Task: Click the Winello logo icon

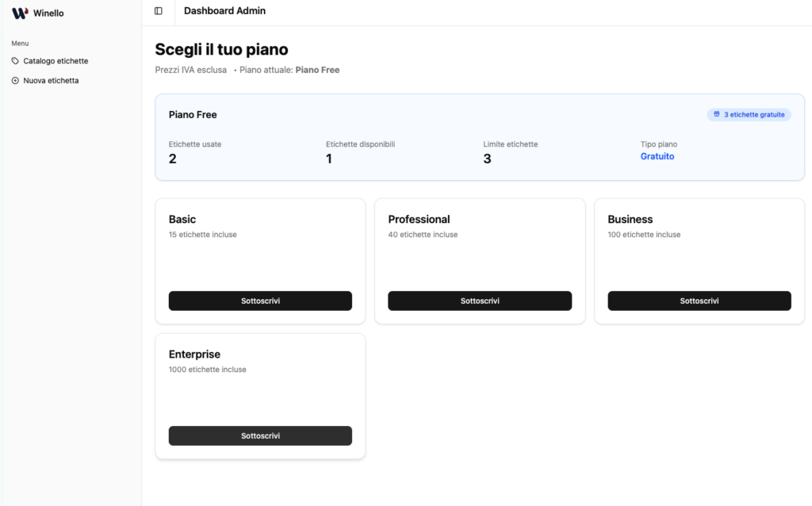Action: 20,13
